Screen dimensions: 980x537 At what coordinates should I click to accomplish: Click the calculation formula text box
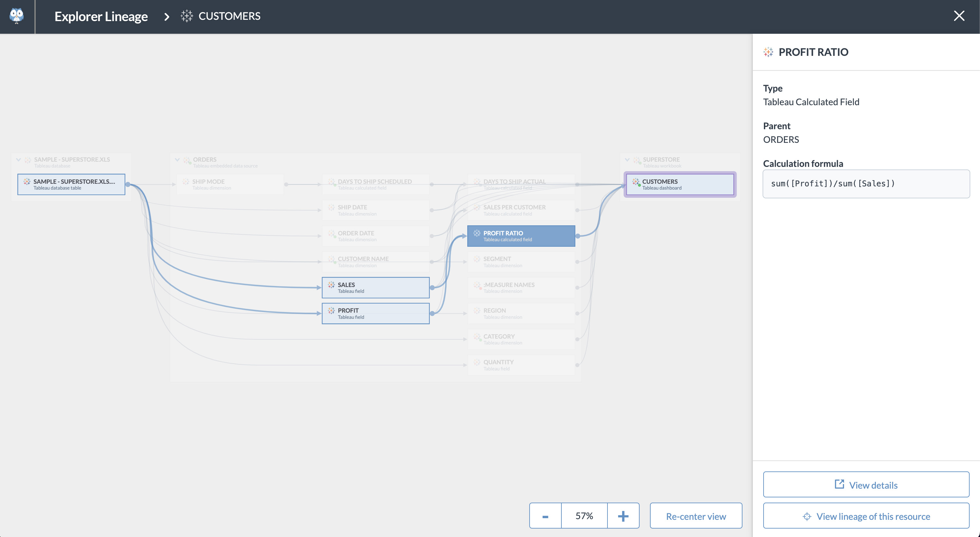(x=866, y=184)
